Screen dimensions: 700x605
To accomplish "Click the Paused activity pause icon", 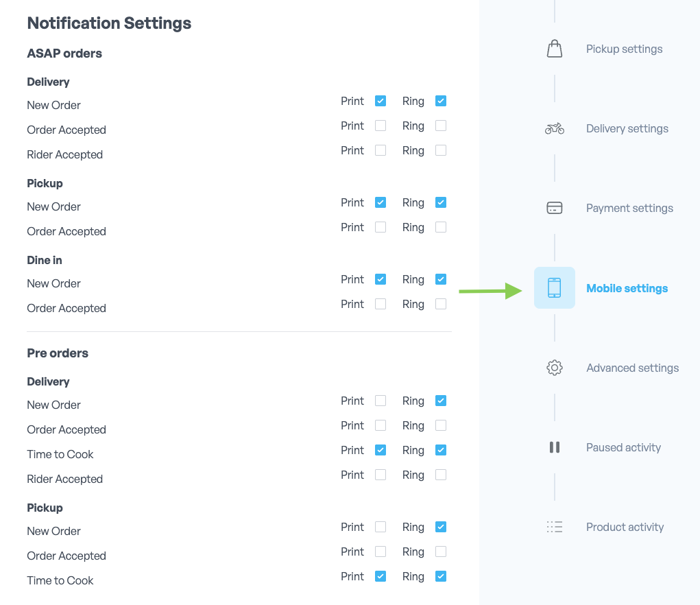I will coord(555,447).
